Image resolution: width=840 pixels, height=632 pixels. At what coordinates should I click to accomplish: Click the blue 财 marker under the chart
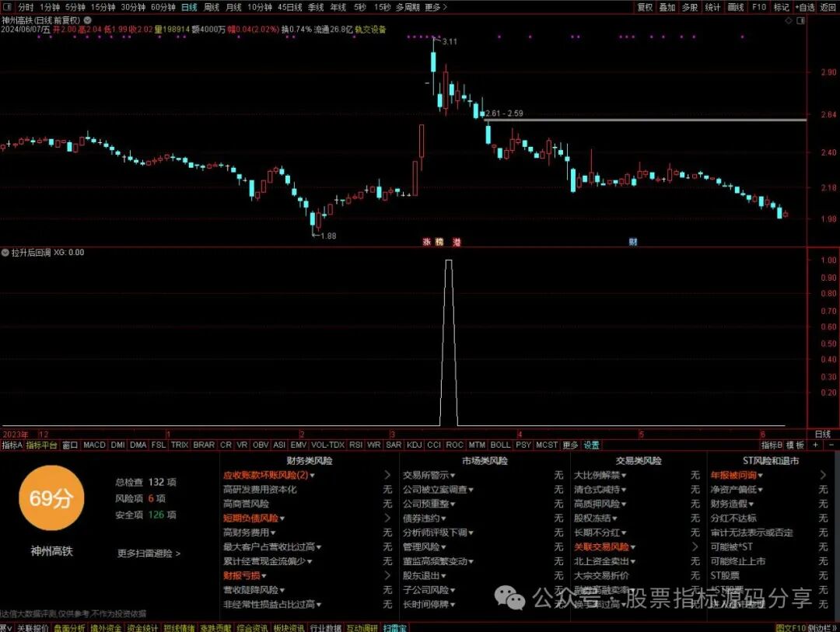click(x=632, y=242)
